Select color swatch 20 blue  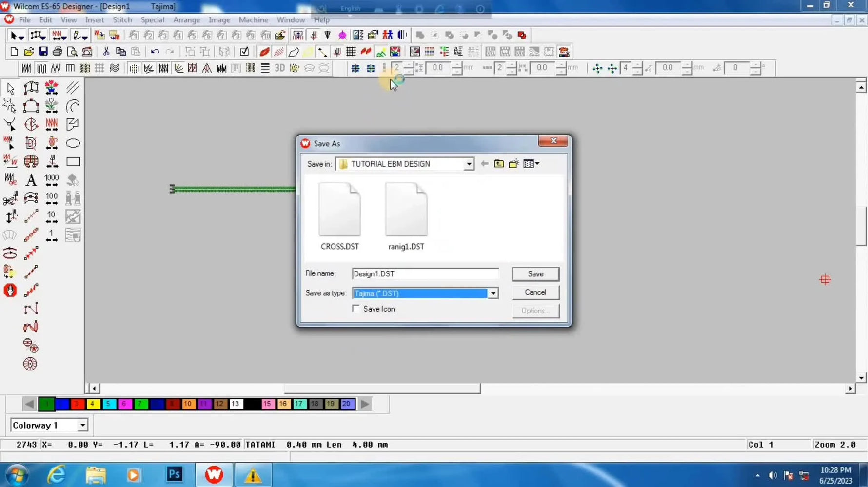347,404
